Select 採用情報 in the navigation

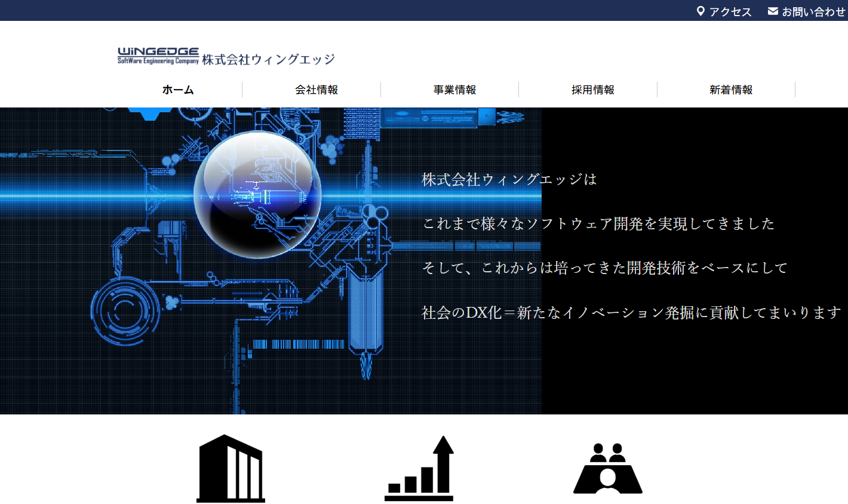[592, 90]
